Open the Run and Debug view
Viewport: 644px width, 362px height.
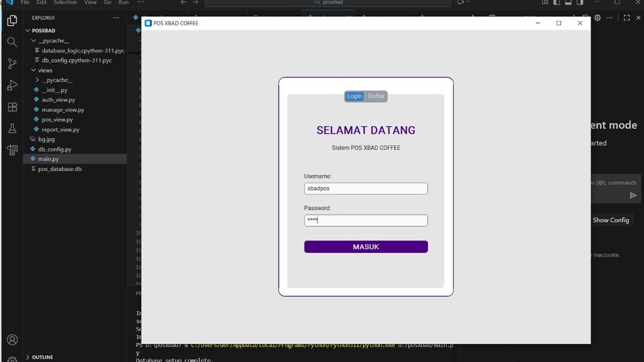coord(11,85)
